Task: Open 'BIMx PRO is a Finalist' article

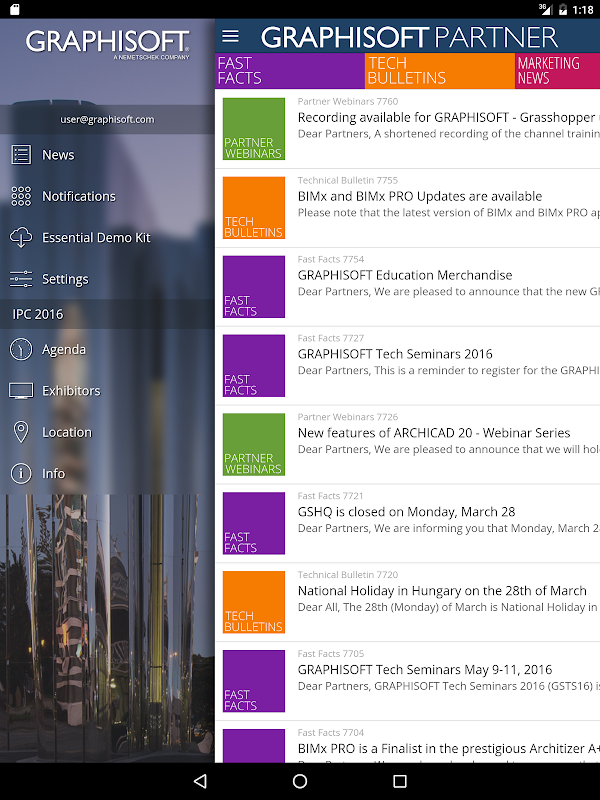Action: point(448,748)
